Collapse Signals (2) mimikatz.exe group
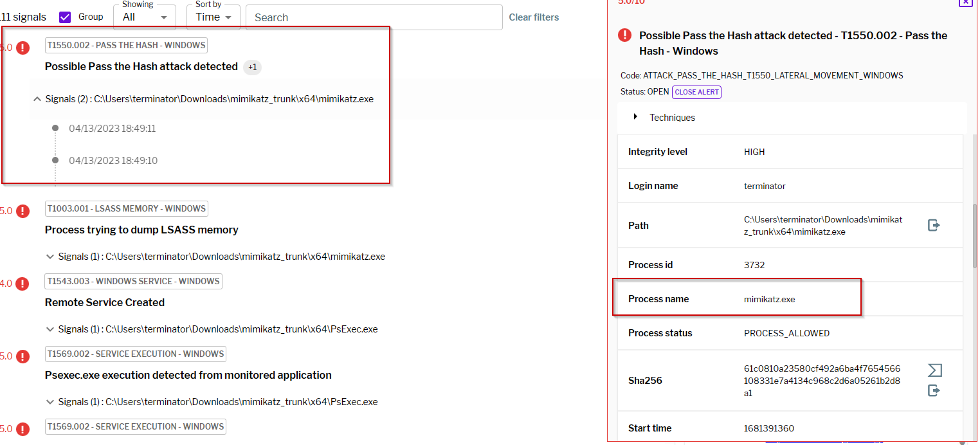980x445 pixels. 37,99
